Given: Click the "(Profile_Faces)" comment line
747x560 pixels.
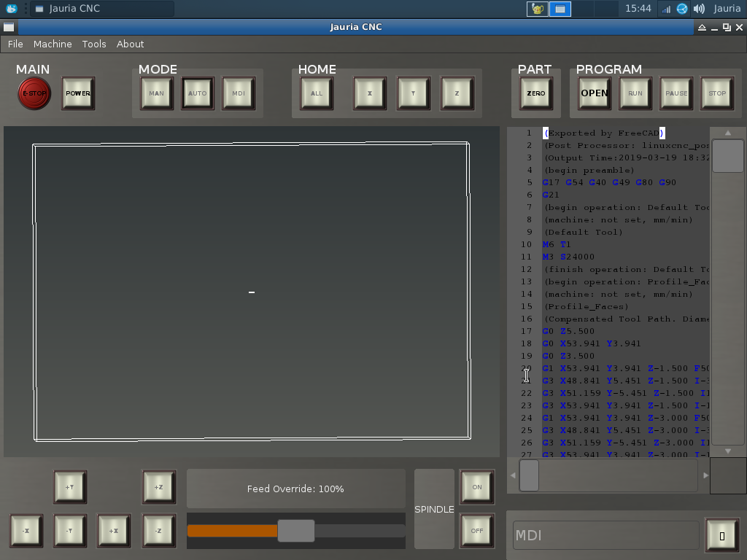Looking at the screenshot, I should point(587,306).
